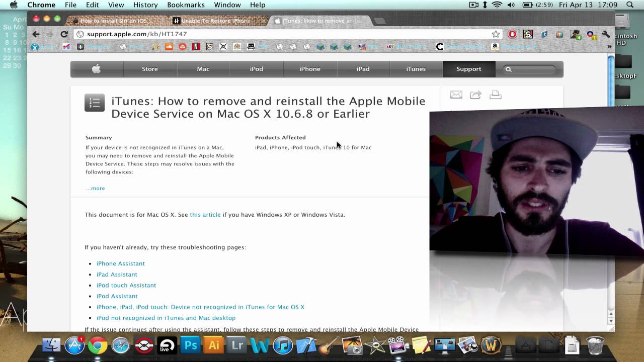Open a new tab with the plus tab button
The image size is (644, 362).
click(x=380, y=21)
